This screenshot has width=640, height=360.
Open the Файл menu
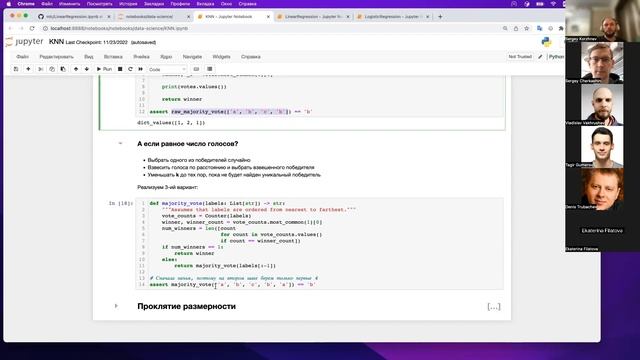click(22, 57)
